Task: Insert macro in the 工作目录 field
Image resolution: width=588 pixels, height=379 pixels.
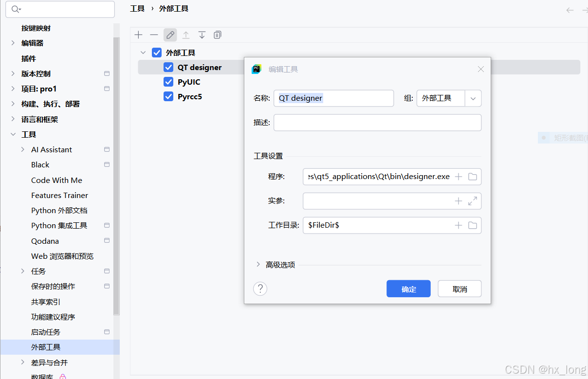Action: [458, 225]
